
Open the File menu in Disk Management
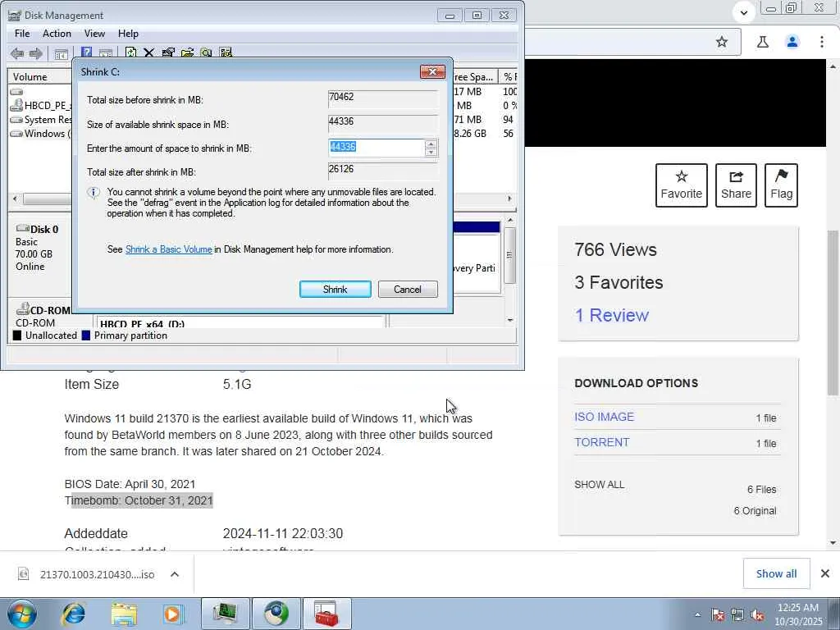(x=22, y=33)
